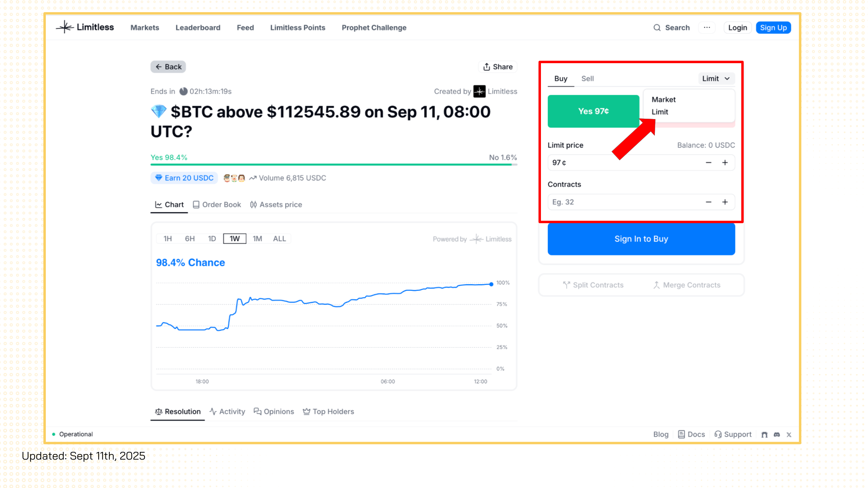This screenshot has height=488, width=868.
Task: Click the Volume 6,815 USDC text
Action: (x=292, y=178)
